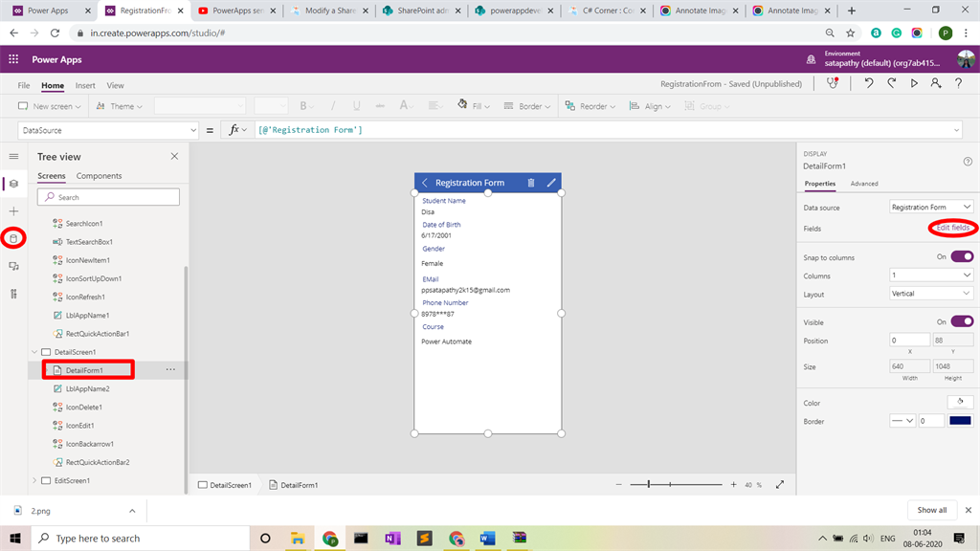
Task: Turn off Snap to columns
Action: pos(961,256)
